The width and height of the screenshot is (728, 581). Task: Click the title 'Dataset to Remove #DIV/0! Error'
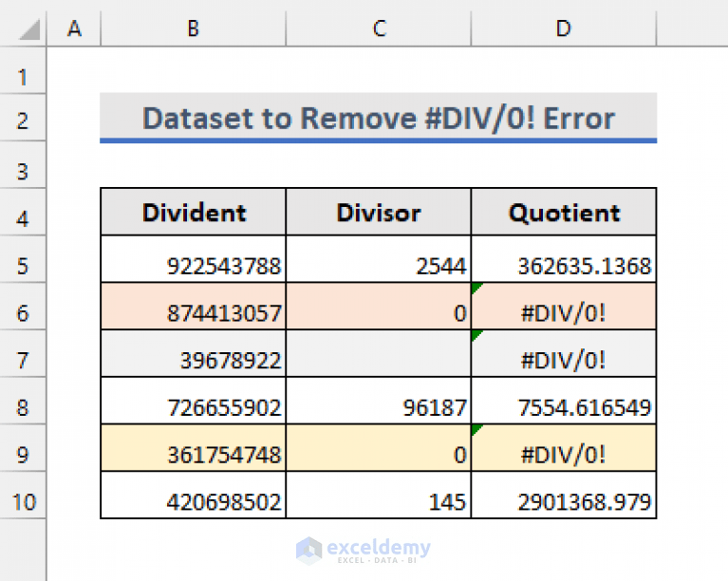(x=379, y=118)
